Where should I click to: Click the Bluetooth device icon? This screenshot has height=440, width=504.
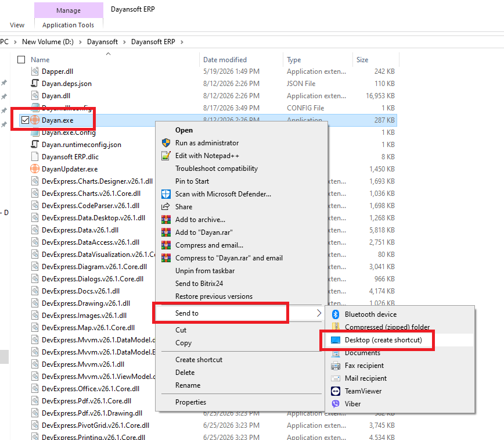(336, 314)
